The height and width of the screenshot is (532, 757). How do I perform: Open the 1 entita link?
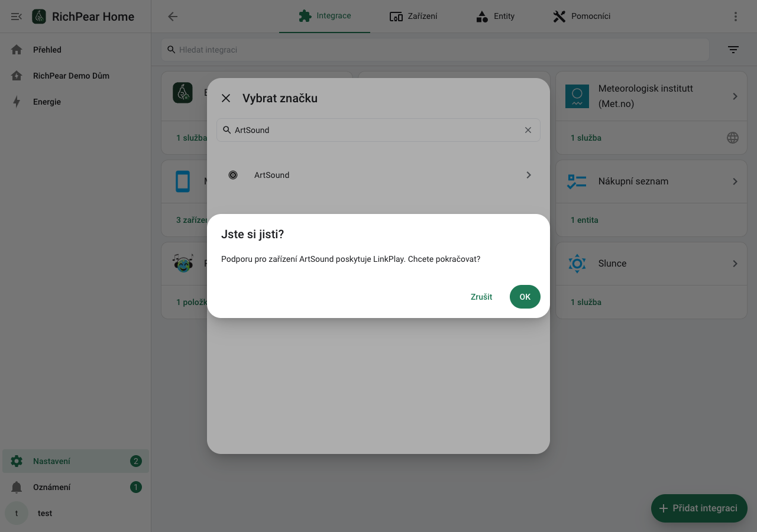pos(584,220)
